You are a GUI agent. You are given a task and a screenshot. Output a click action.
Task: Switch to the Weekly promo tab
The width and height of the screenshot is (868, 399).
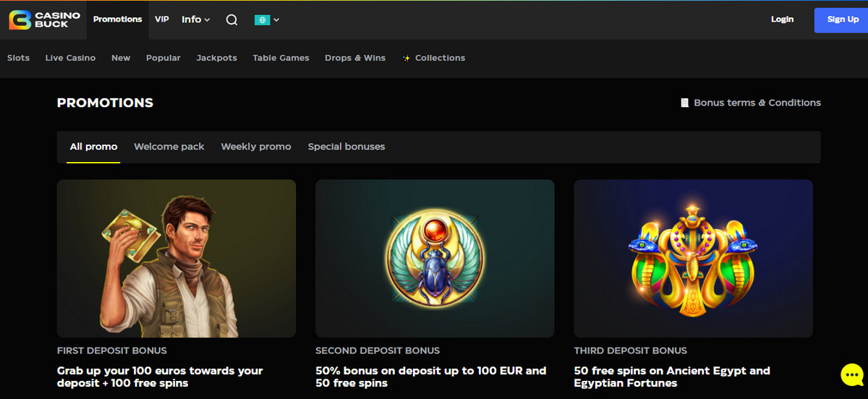256,147
